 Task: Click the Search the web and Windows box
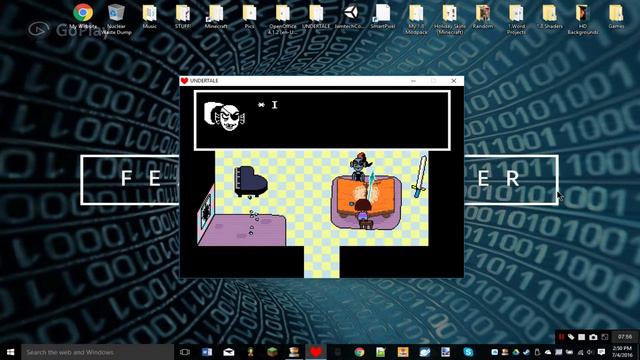click(98, 352)
